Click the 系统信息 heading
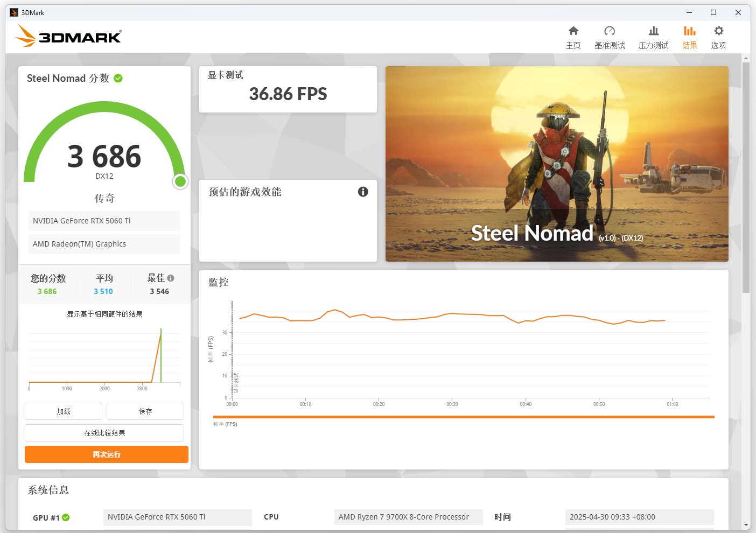This screenshot has height=533, width=756. [x=48, y=490]
